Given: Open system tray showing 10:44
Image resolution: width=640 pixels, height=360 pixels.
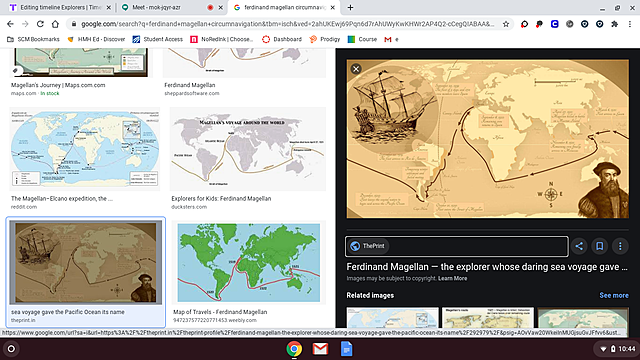Looking at the screenshot, I should [x=617, y=349].
